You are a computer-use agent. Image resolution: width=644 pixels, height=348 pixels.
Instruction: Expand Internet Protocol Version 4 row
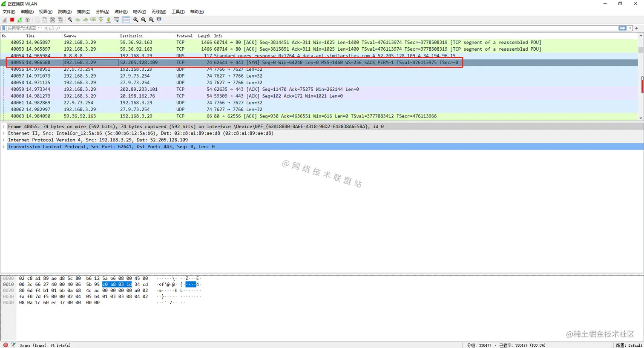pos(4,140)
